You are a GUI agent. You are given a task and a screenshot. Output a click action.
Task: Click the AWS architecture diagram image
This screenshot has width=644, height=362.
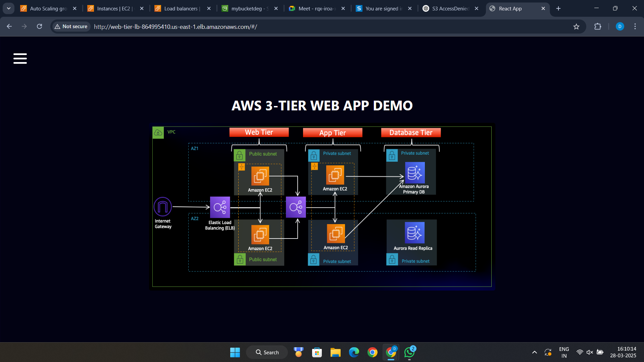click(322, 206)
